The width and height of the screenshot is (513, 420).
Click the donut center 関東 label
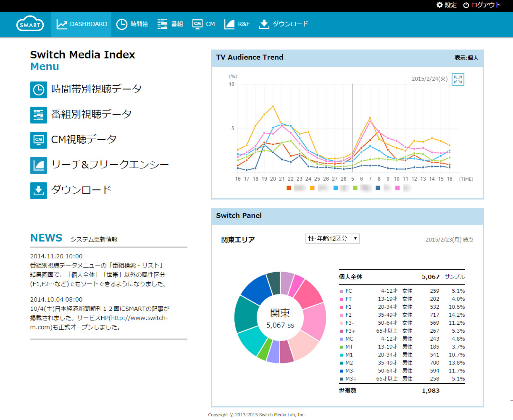pyautogui.click(x=280, y=313)
